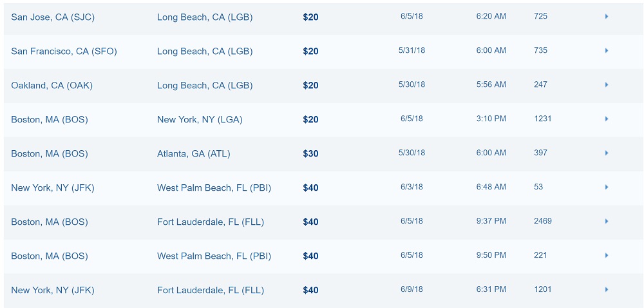Select the Atlanta, GA (ATL) destination
This screenshot has width=644, height=308.
(x=193, y=154)
